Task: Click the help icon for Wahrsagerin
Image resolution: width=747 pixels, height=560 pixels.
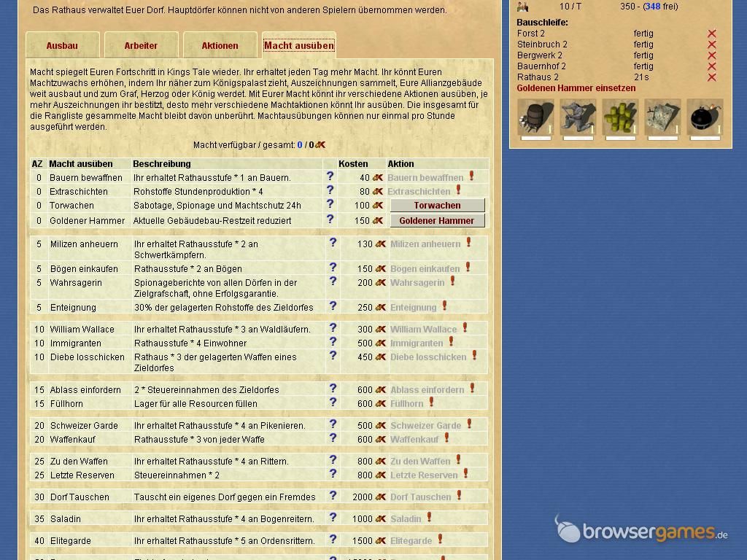Action: 333,281
